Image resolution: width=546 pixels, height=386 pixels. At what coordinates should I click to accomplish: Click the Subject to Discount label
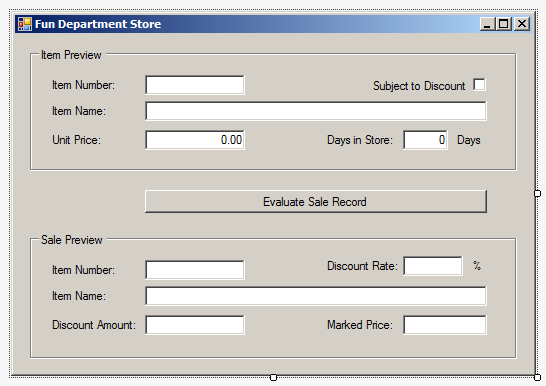[x=419, y=86]
